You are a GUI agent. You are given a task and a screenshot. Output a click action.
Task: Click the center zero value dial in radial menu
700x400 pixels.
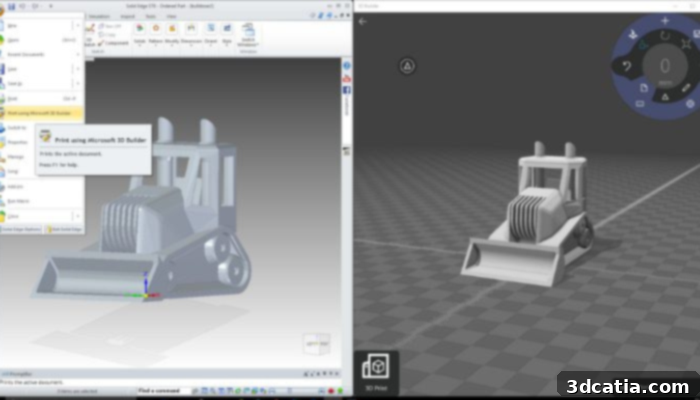[665, 66]
